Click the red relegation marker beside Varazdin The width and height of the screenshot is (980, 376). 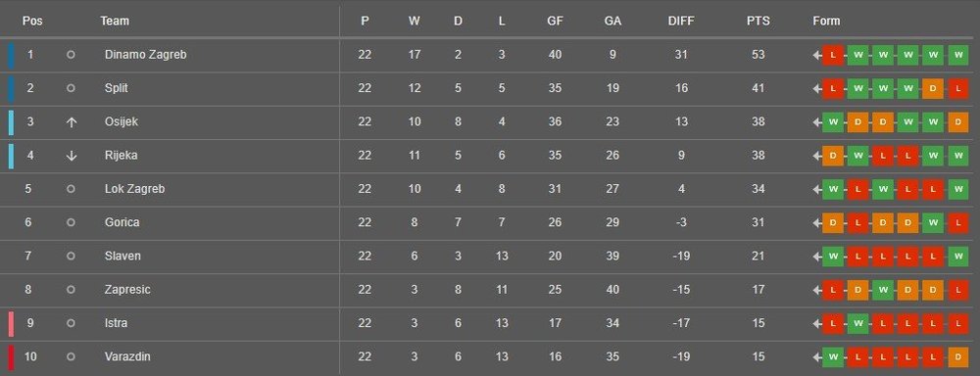click(x=11, y=357)
